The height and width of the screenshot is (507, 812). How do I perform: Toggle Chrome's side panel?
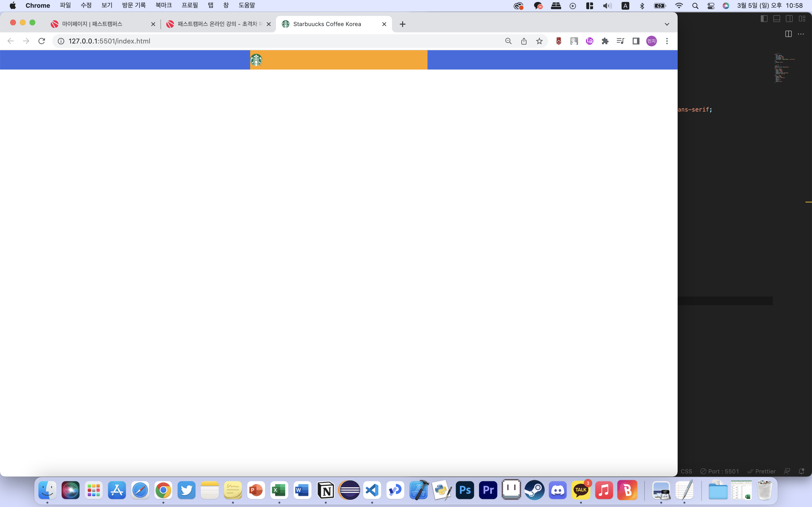pyautogui.click(x=636, y=41)
